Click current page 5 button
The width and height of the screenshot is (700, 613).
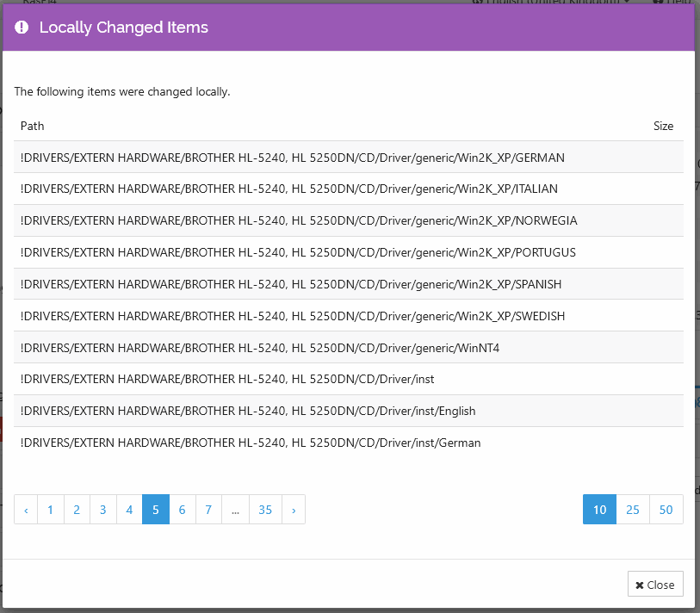[x=156, y=510]
